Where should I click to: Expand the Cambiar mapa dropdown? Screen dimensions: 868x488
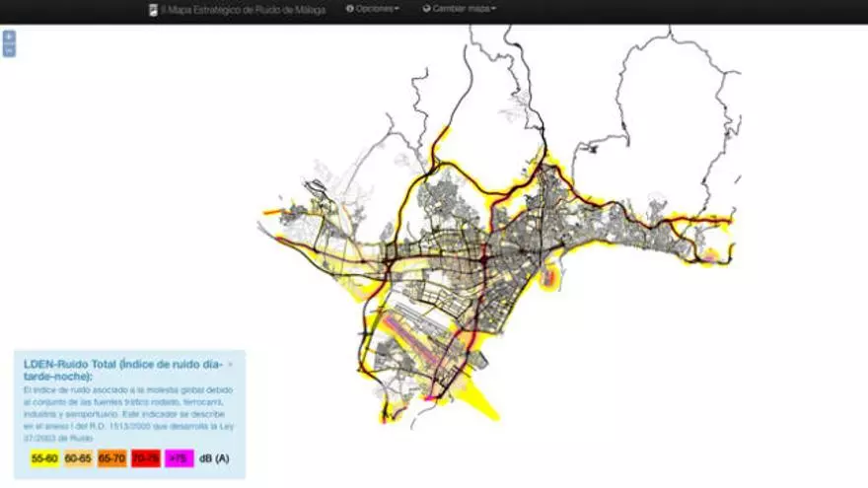(x=462, y=9)
